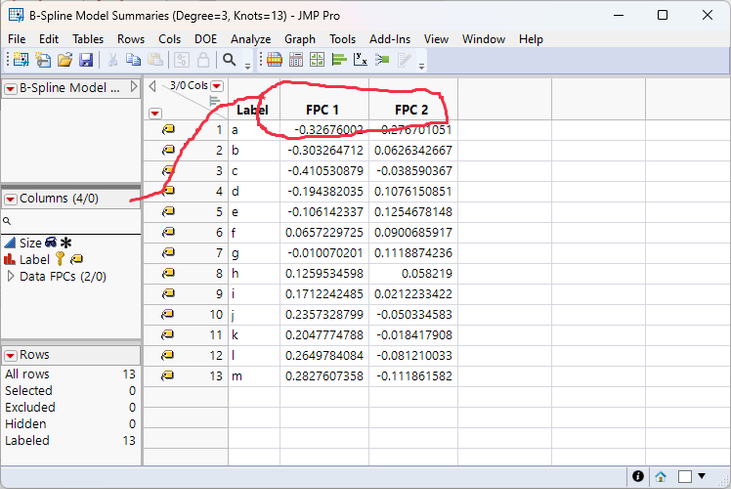This screenshot has height=489, width=731.
Task: Click the Home window icon in the status bar
Action: (x=661, y=476)
